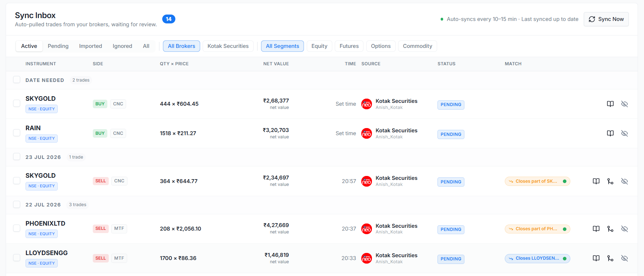The width and height of the screenshot is (644, 276).
Task: Click the TIME column header
Action: click(x=350, y=64)
